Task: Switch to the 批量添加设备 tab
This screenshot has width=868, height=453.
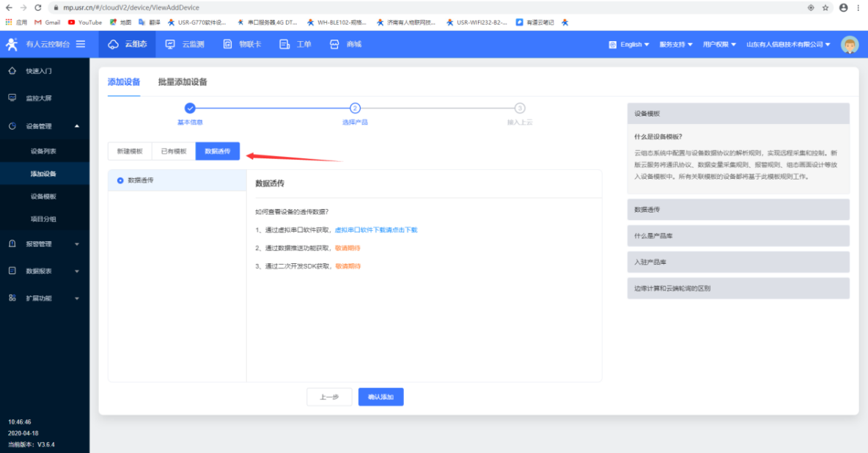Action: click(183, 82)
